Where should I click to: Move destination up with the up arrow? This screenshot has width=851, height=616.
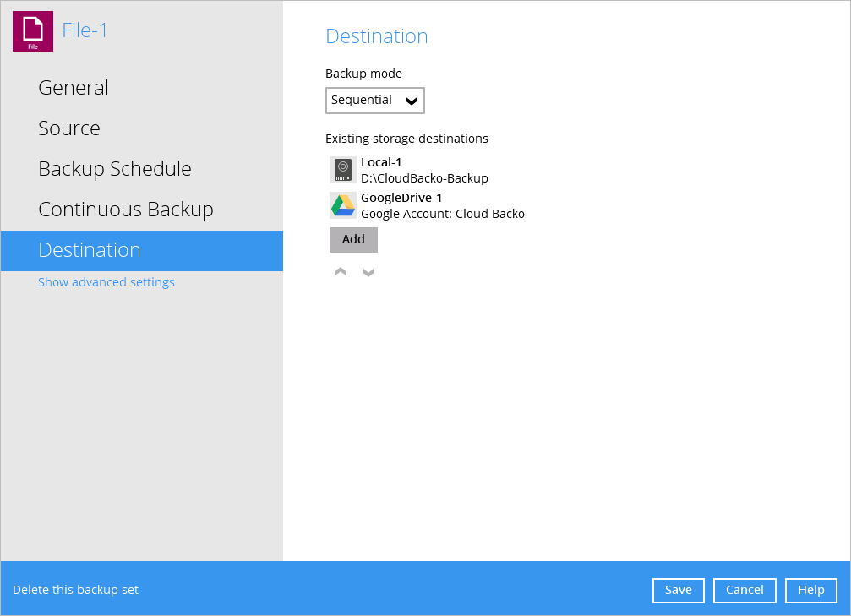point(341,272)
